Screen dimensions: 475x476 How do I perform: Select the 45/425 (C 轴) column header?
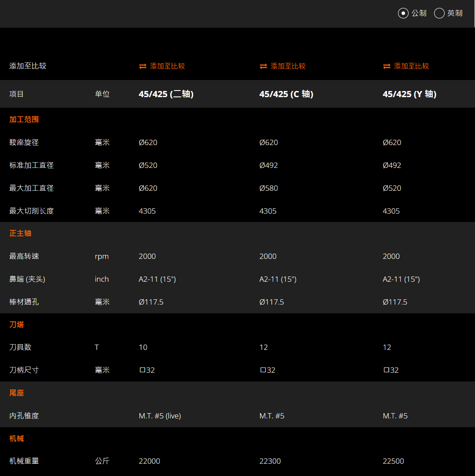[286, 94]
